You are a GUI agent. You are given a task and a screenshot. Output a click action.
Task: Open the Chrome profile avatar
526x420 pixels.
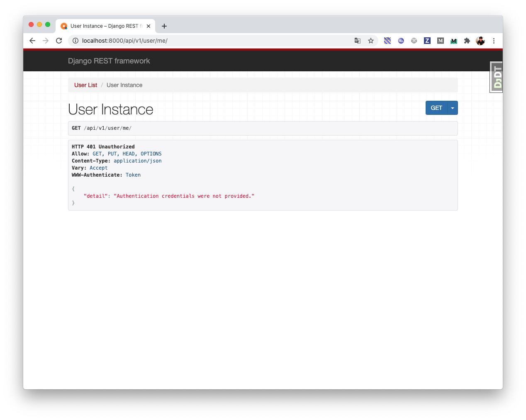point(480,41)
